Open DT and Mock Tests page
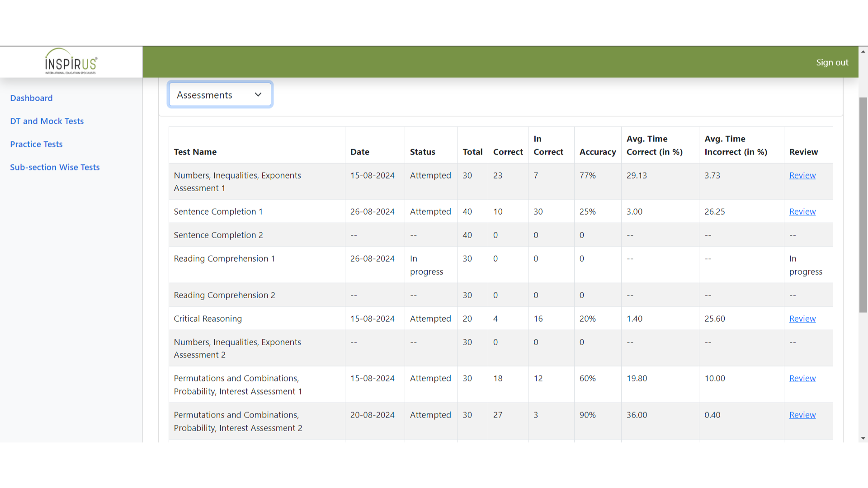This screenshot has width=868, height=488. tap(47, 121)
